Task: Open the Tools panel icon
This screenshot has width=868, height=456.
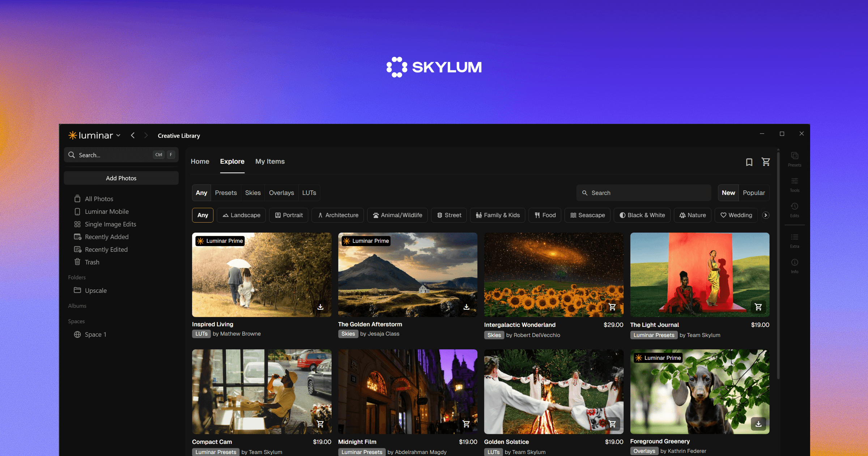Action: (794, 185)
